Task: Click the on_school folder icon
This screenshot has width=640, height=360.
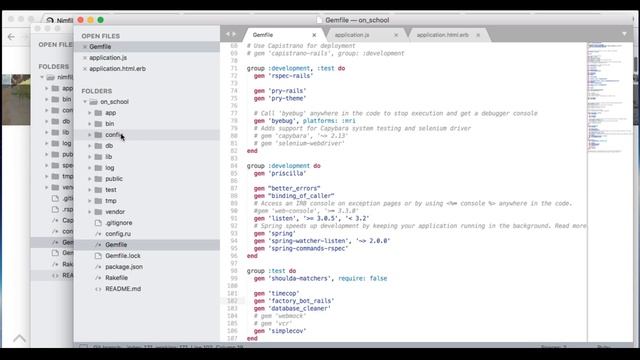Action: coord(93,102)
